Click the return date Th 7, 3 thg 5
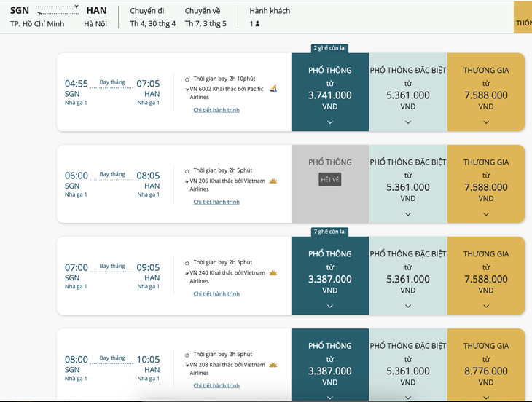The image size is (532, 402). pyautogui.click(x=206, y=24)
